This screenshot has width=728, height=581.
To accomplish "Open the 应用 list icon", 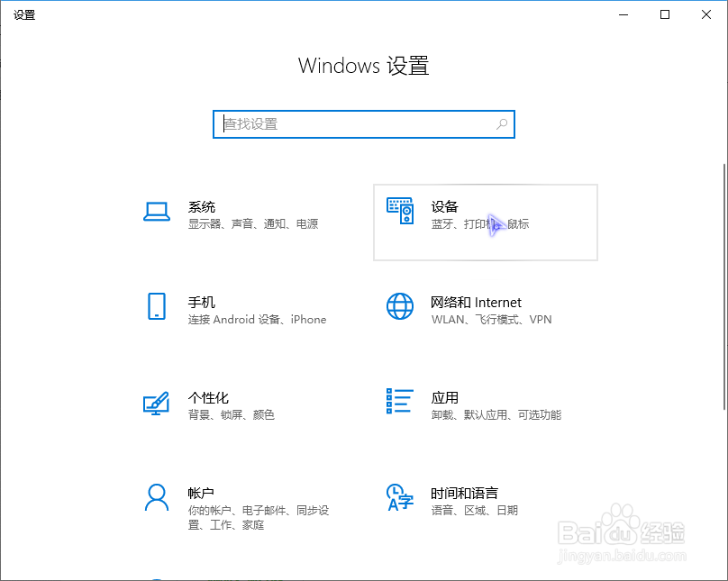I will (400, 401).
